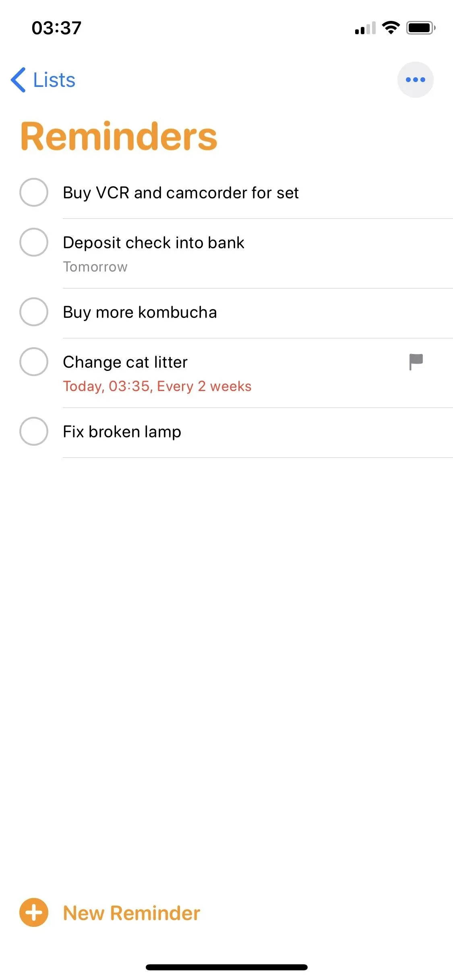Tap the orange plus icon for new reminder
453x980 pixels.
(x=34, y=912)
